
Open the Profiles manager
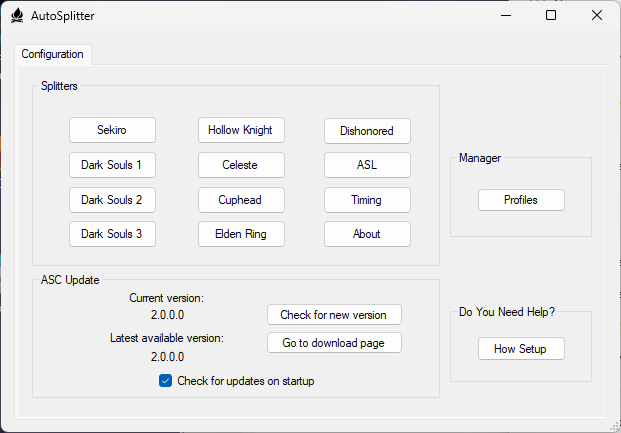click(x=521, y=200)
